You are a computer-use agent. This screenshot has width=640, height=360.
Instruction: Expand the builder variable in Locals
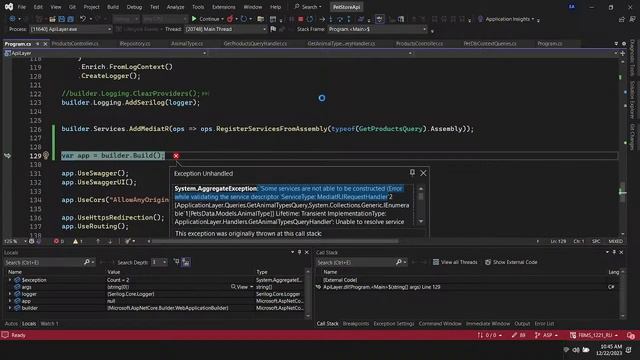click(x=10, y=308)
